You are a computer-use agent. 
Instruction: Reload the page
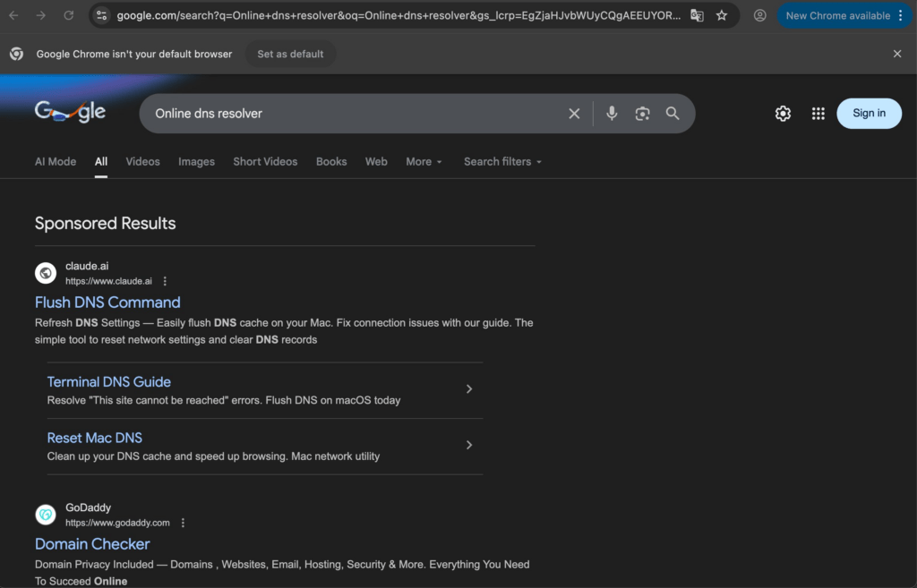(x=69, y=15)
